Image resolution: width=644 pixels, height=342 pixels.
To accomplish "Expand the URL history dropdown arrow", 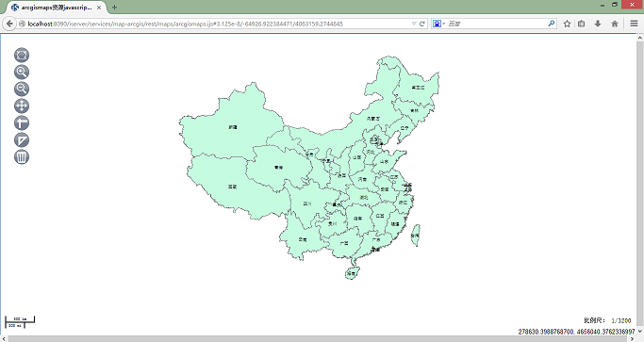I will 414,24.
